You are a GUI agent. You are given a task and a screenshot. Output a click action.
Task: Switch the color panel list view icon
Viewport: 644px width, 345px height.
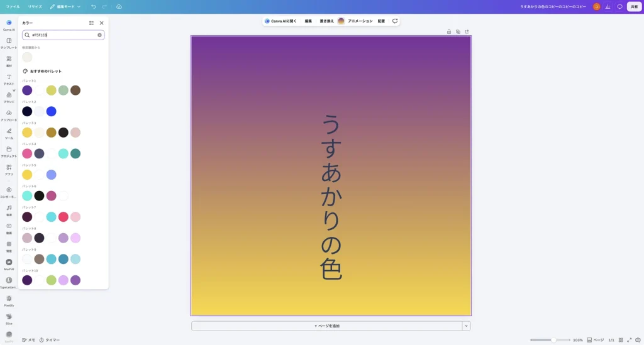(91, 23)
